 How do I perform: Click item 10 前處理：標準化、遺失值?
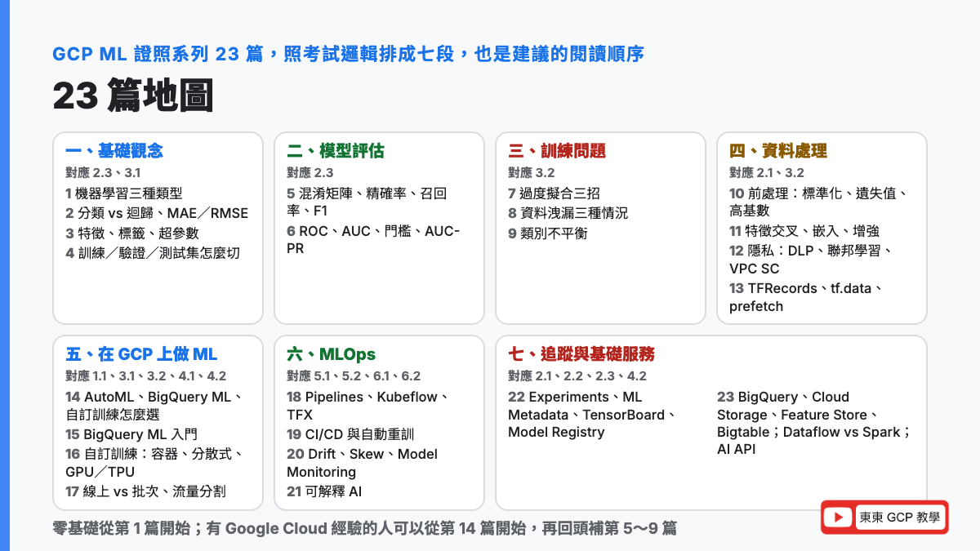[819, 202]
